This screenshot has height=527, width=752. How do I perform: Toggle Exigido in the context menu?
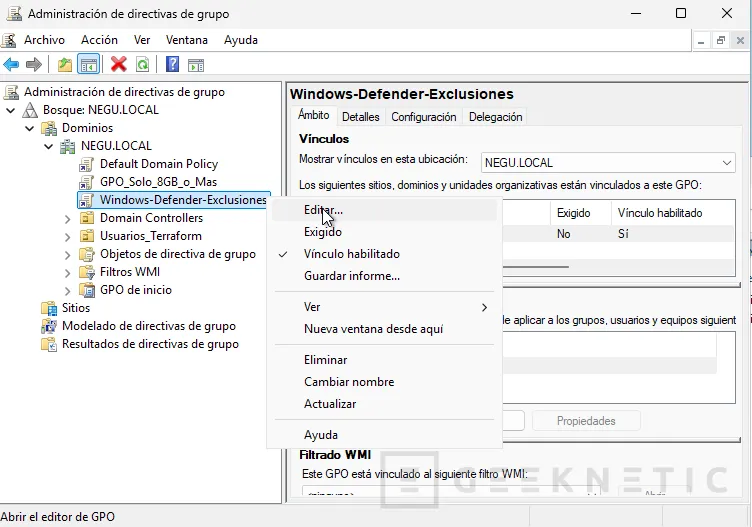pyautogui.click(x=384, y=232)
